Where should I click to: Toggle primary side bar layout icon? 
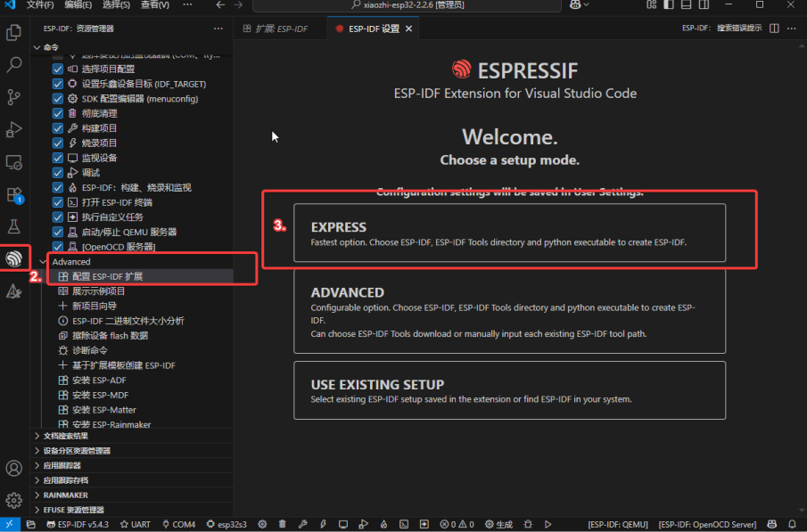click(669, 4)
